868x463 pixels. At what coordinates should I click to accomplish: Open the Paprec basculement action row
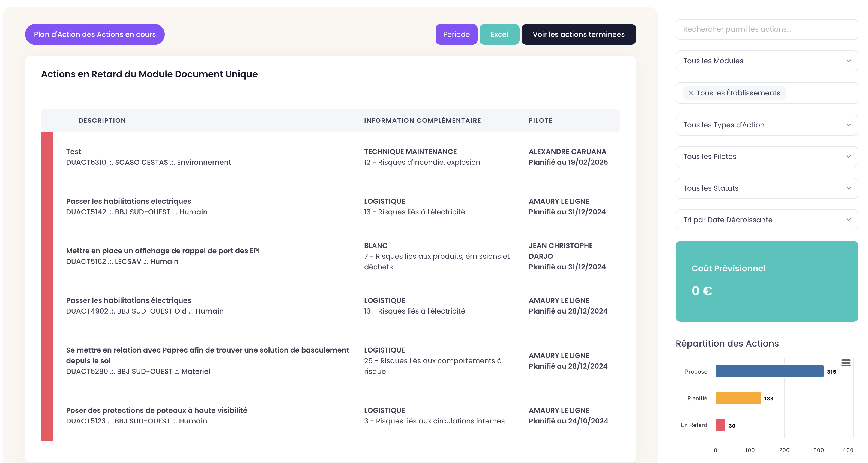click(331, 361)
